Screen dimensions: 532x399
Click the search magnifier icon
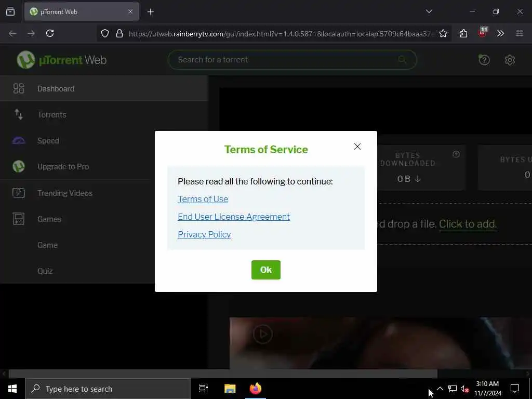tap(402, 60)
